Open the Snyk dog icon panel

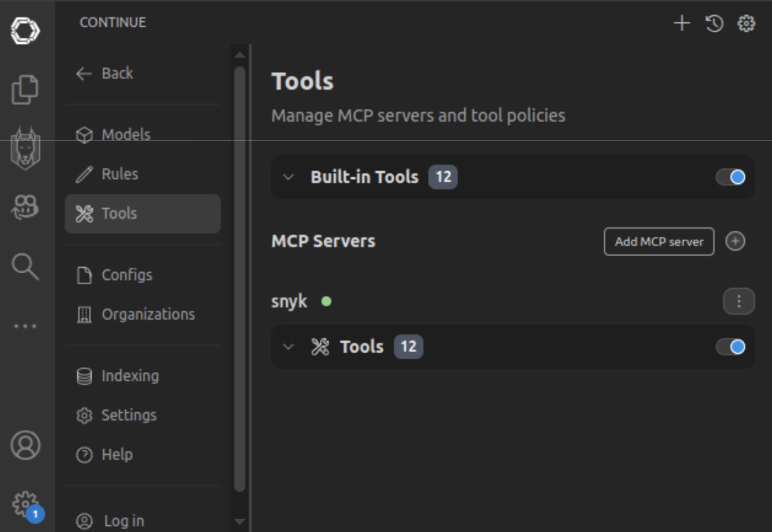25,149
